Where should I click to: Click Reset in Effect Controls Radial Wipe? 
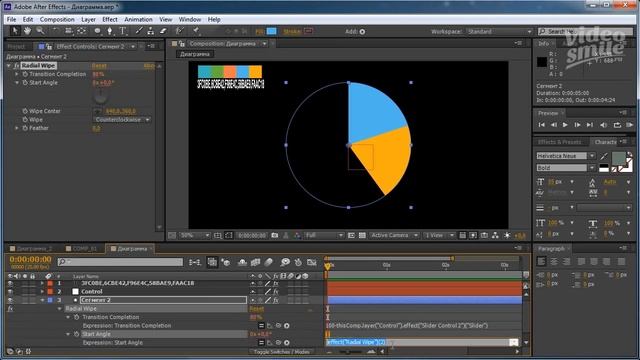(x=99, y=66)
